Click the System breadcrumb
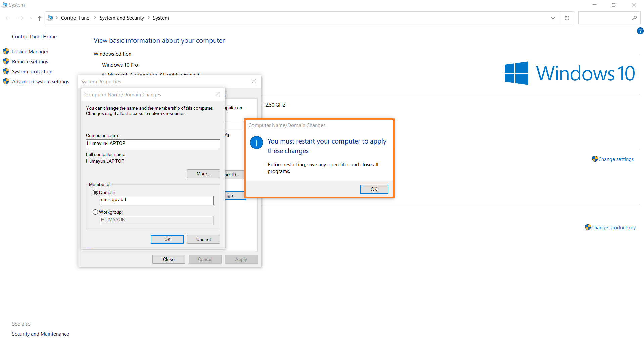 tap(161, 18)
